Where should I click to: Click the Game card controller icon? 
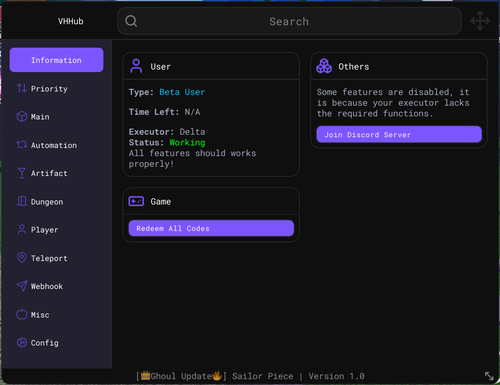pyautogui.click(x=136, y=201)
